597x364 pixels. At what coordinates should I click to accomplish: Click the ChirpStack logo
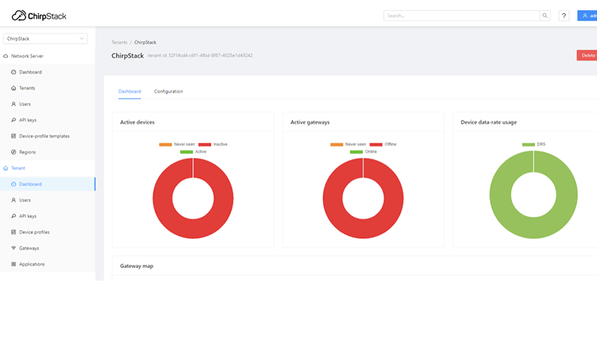44,15
